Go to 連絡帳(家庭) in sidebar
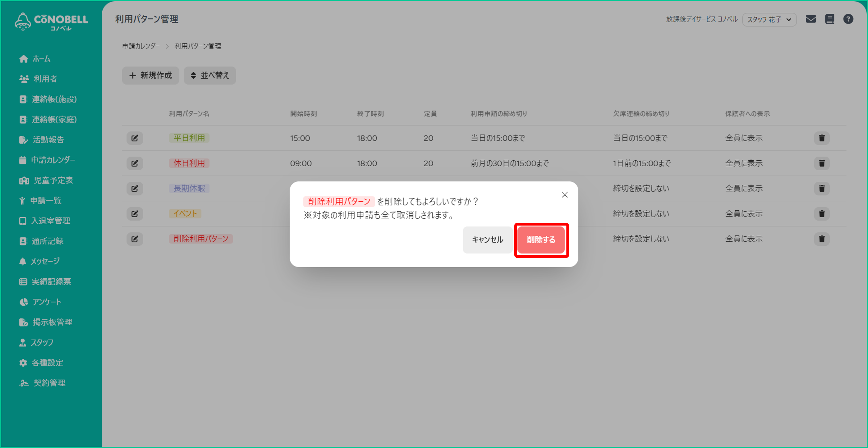Screen dimensions: 868x448 pos(48,119)
